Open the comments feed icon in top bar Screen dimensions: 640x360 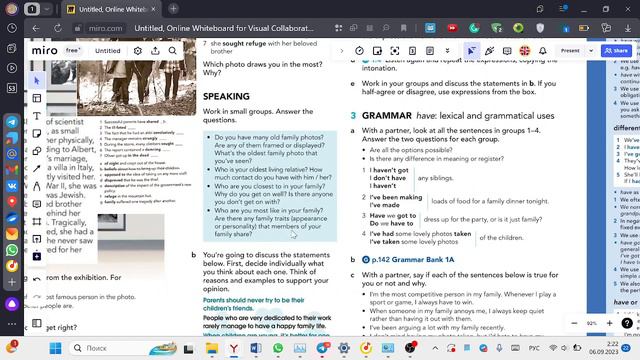click(507, 51)
